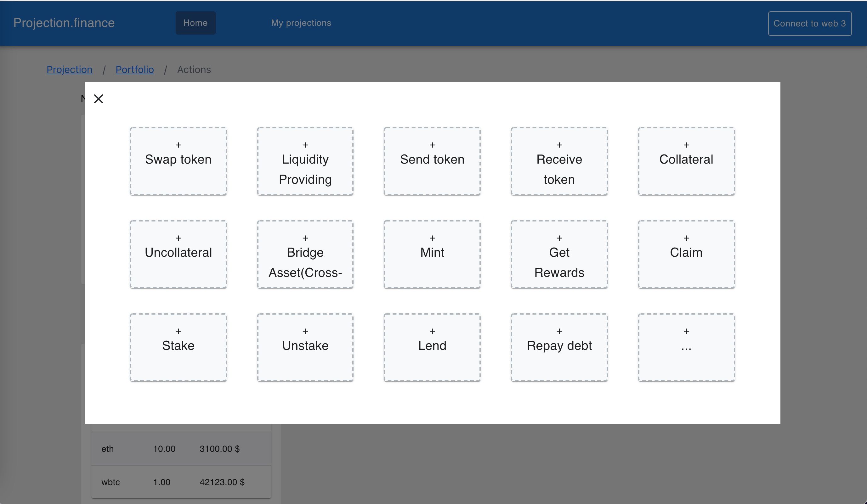This screenshot has height=504, width=867.
Task: Navigate to My projections tab
Action: click(x=301, y=22)
